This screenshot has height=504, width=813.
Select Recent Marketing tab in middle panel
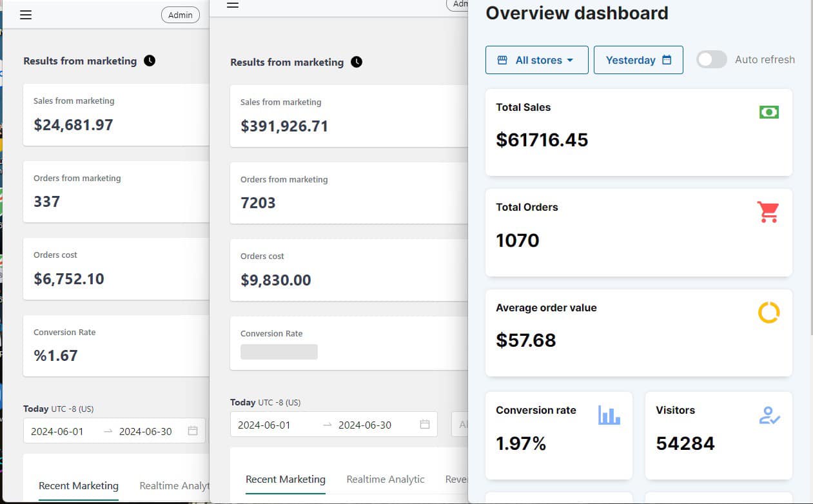pyautogui.click(x=286, y=480)
